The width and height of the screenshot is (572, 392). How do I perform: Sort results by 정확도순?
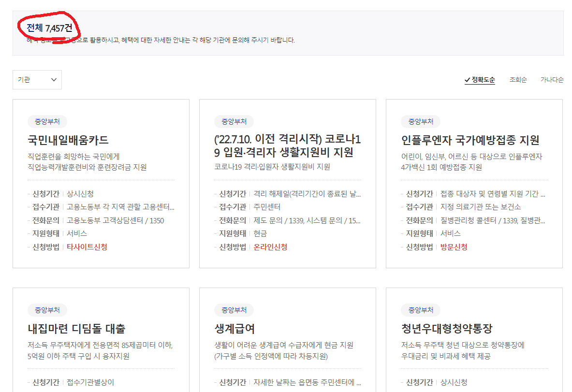pos(480,79)
